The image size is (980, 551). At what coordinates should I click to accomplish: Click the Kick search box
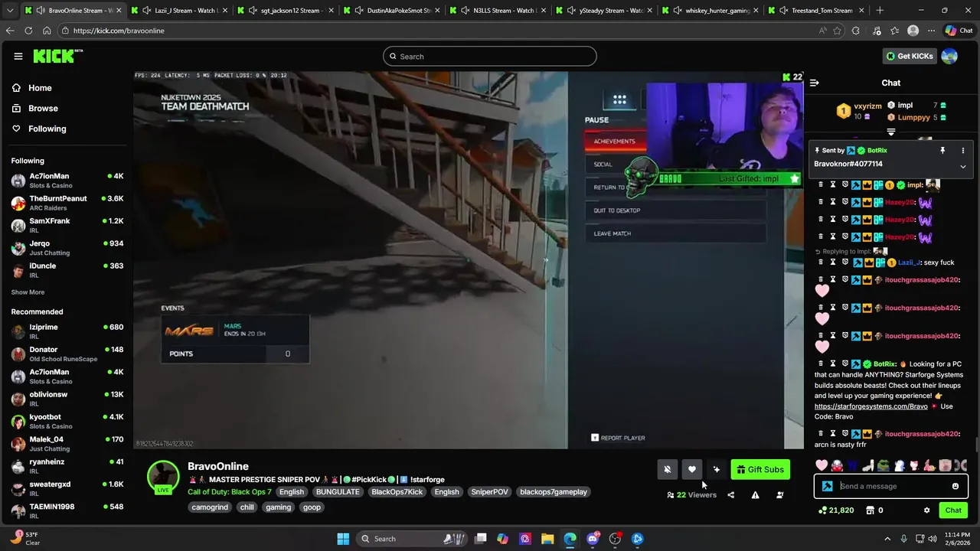490,56
